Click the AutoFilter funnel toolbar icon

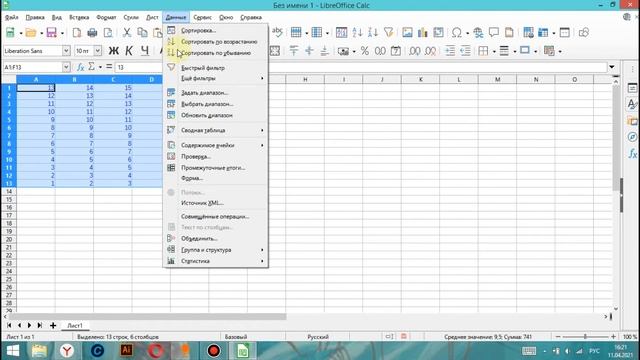point(389,32)
